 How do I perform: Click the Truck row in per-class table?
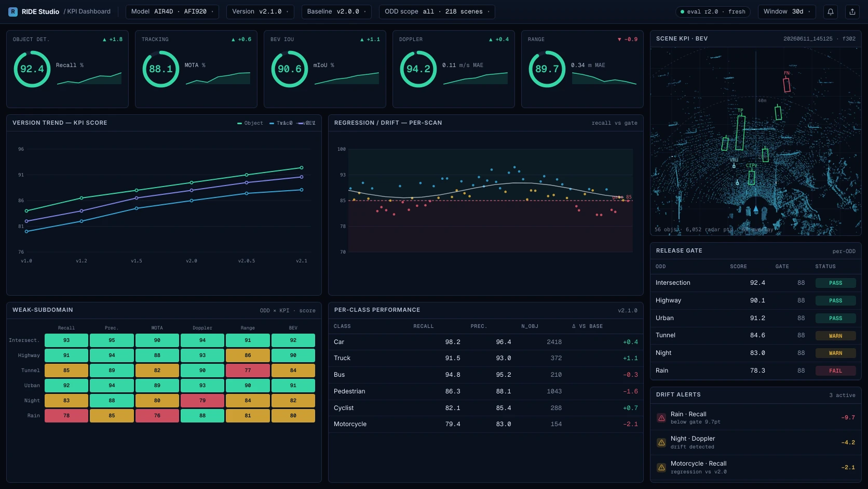[485, 359]
